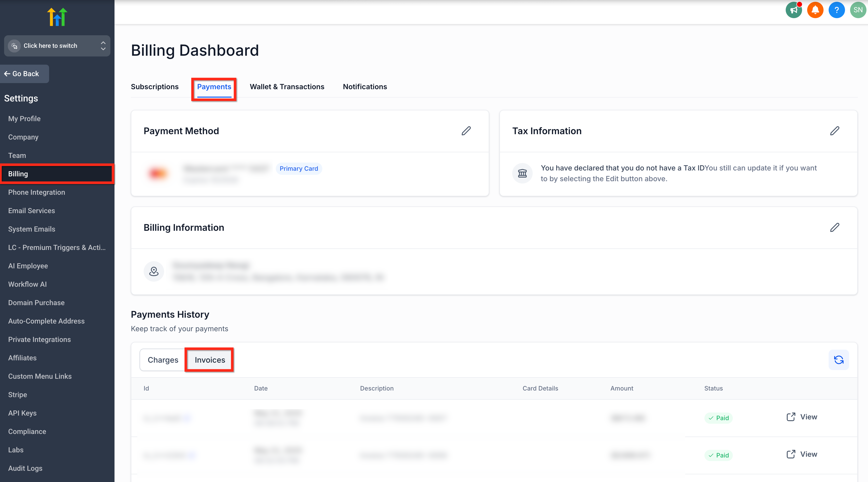Click the Primary Card badge
Screen dimensions: 868x482
[299, 168]
